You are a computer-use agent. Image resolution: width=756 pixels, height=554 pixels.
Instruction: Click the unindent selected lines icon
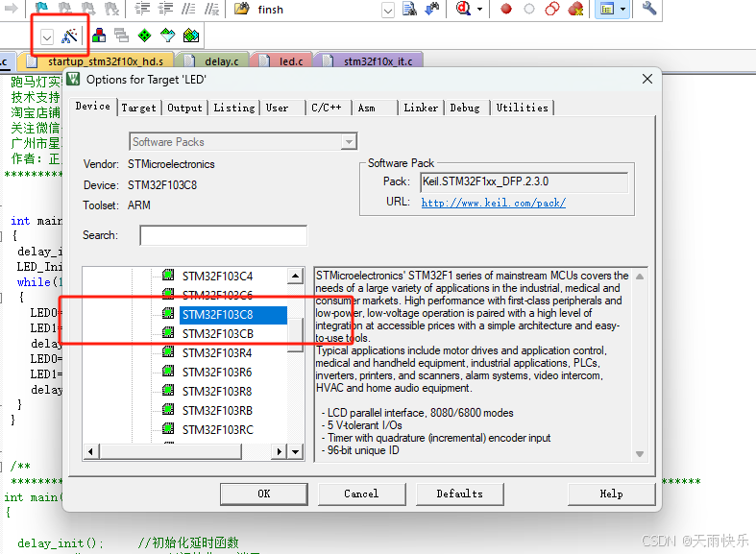[x=165, y=9]
